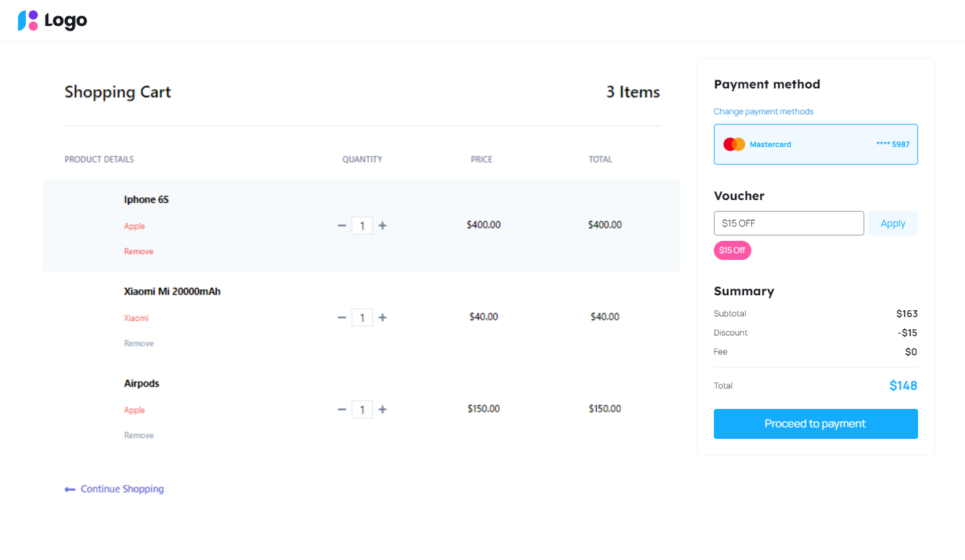Open Apple brand link under Iphone 6S
Viewport: 965px width, 560px height.
pyautogui.click(x=134, y=226)
